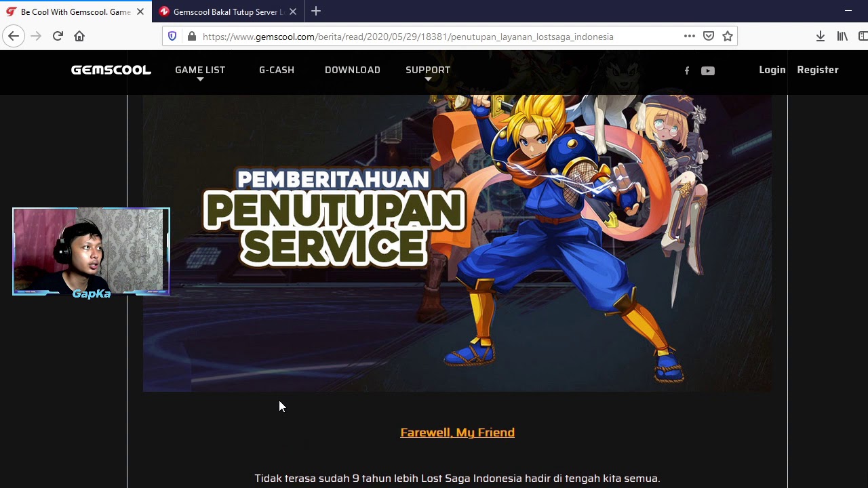Image resolution: width=868 pixels, height=488 pixels.
Task: Bookmark this page with star
Action: coord(728,37)
